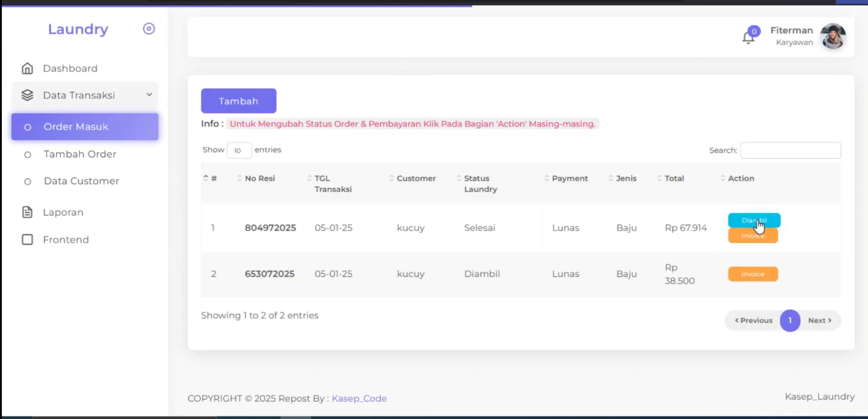Open Invoice for order 653072025
The width and height of the screenshot is (868, 419).
point(753,274)
